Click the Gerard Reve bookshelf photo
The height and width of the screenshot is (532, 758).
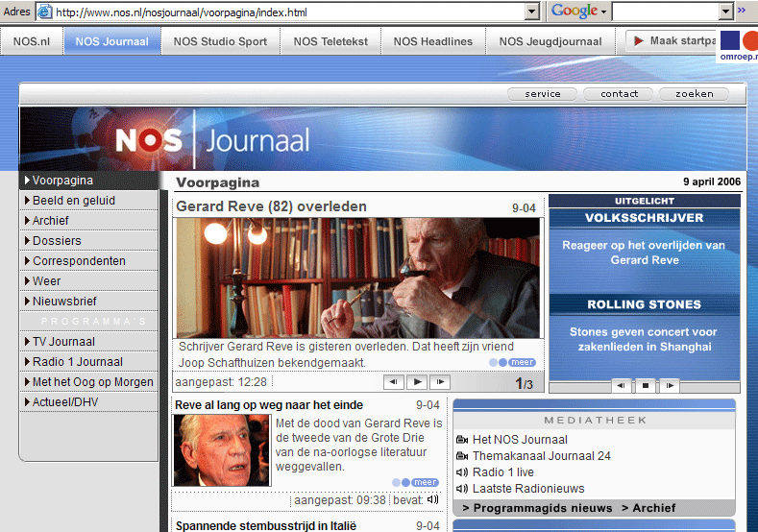(x=357, y=278)
